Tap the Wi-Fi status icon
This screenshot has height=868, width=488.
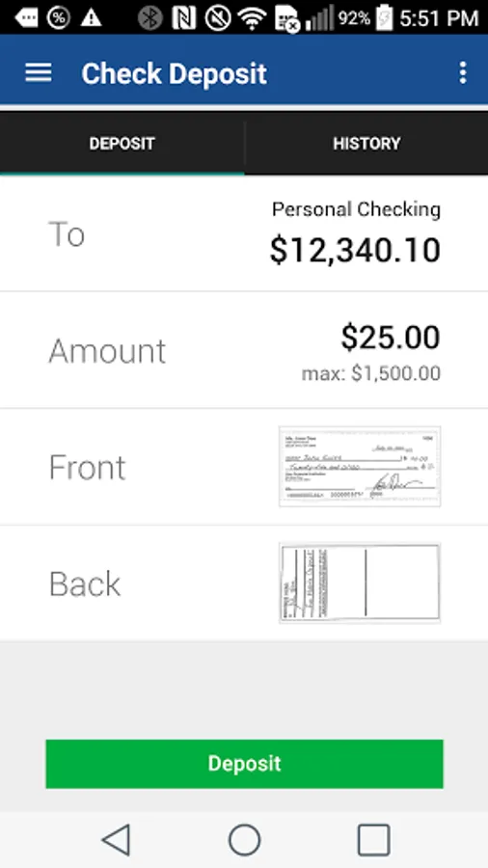click(252, 17)
